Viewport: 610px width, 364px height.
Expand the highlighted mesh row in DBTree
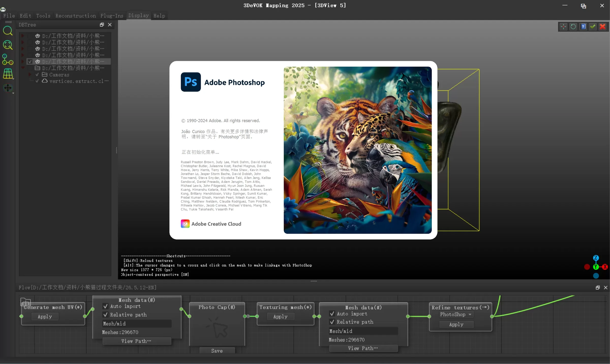tap(23, 61)
